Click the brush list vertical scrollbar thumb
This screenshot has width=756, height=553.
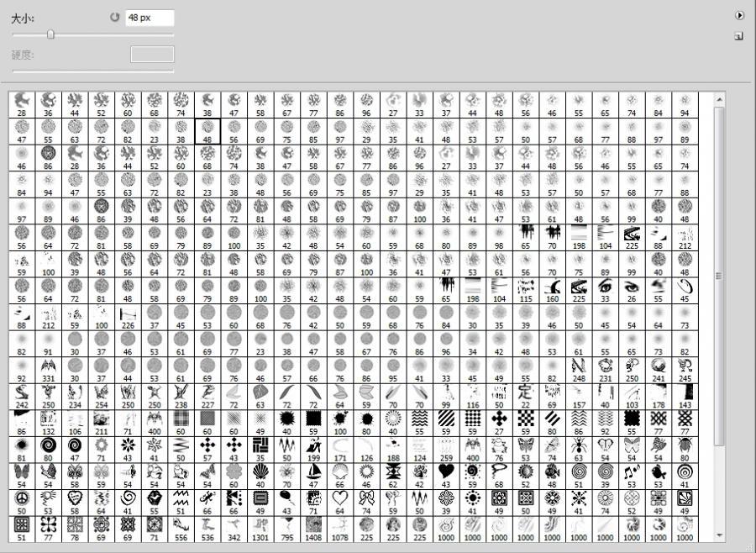[719, 276]
